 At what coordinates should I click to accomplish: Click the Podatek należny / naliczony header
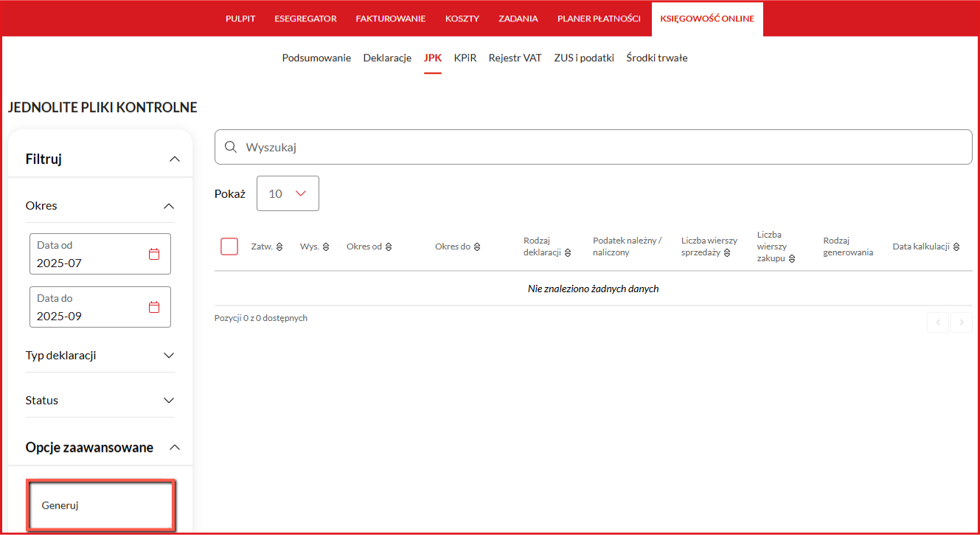tap(628, 246)
